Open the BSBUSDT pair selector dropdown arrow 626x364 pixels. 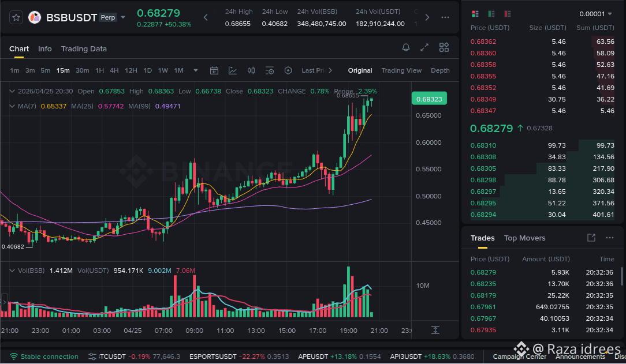(x=123, y=17)
